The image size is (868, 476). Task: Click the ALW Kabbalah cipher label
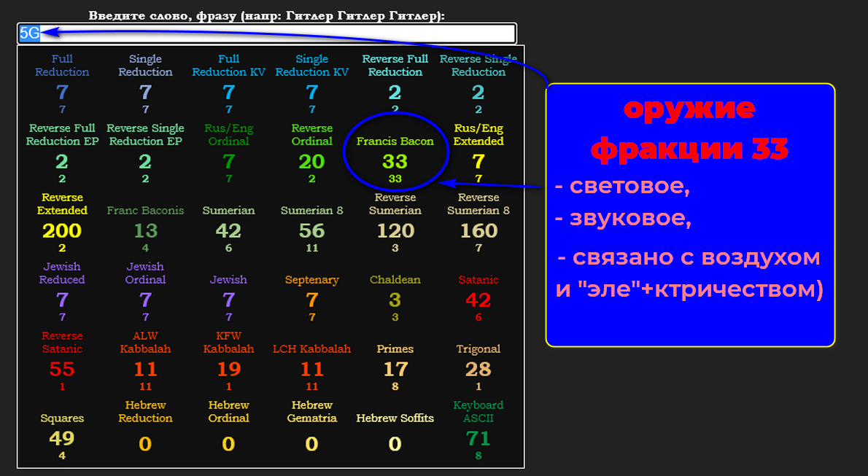pos(146,342)
